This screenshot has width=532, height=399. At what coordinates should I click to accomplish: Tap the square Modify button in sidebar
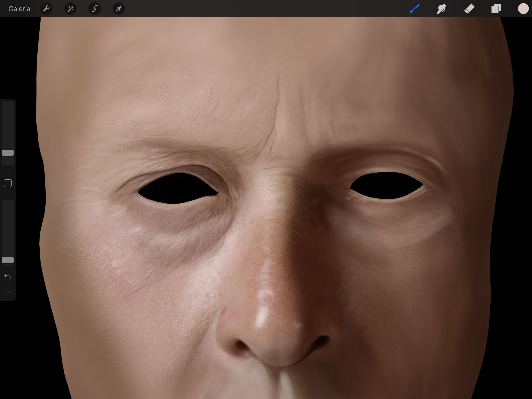click(x=8, y=183)
